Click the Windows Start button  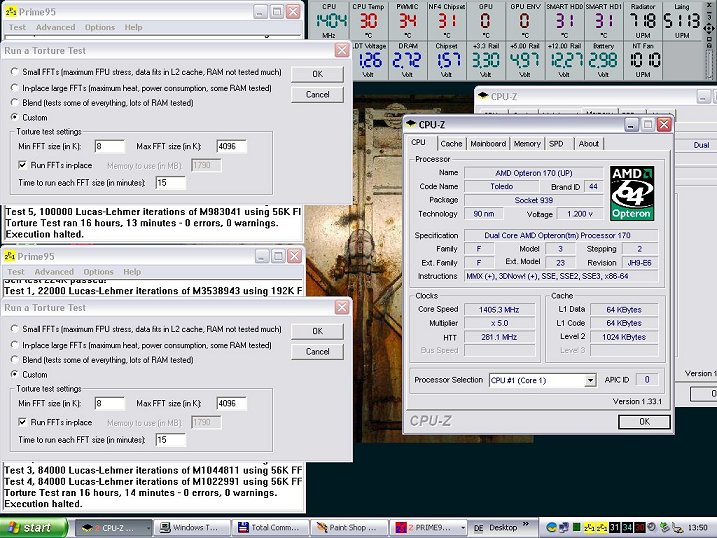click(34, 527)
